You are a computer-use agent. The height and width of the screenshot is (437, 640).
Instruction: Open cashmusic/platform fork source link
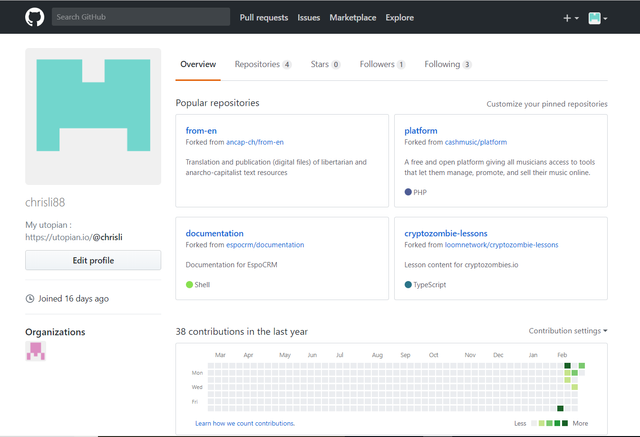coord(476,142)
